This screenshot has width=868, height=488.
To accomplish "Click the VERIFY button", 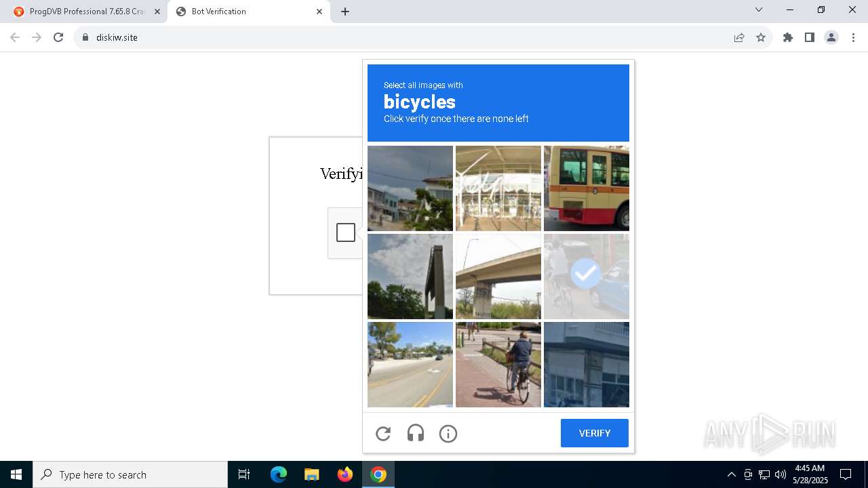I will 595,433.
